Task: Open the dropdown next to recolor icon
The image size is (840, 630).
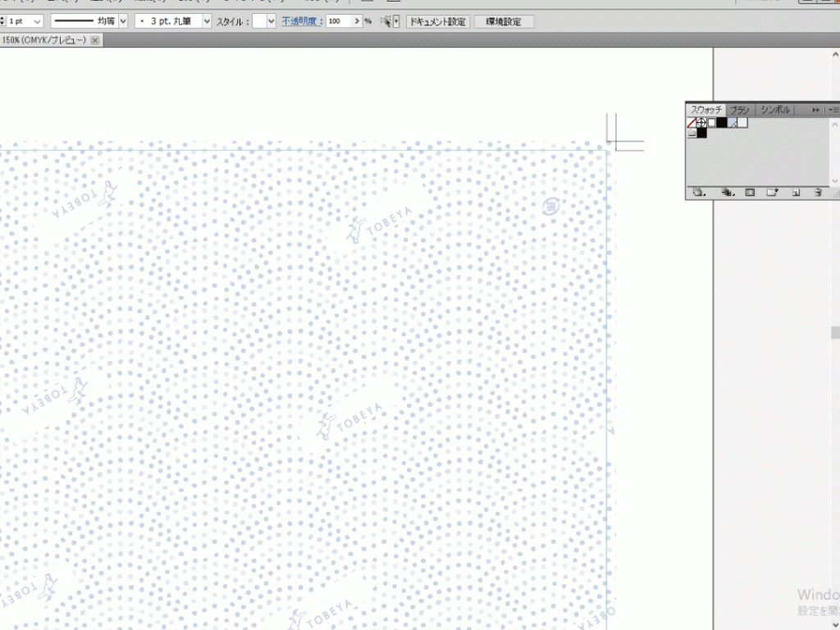Action: point(396,21)
